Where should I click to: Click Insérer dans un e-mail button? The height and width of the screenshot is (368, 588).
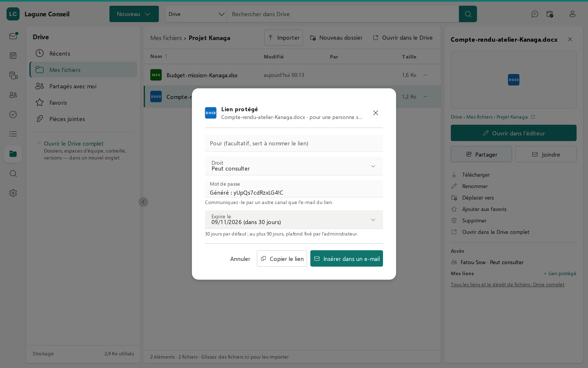pos(346,258)
